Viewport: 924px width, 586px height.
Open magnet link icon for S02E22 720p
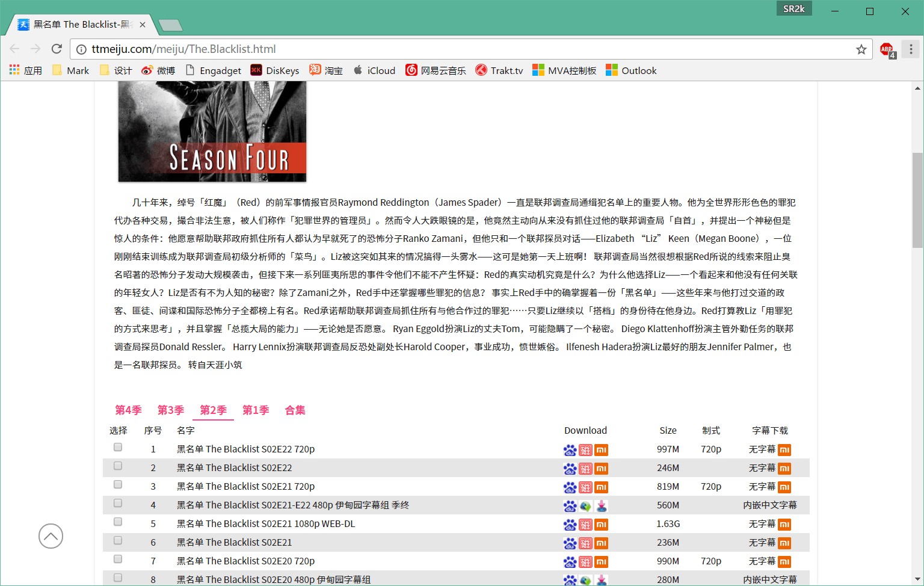pos(585,450)
